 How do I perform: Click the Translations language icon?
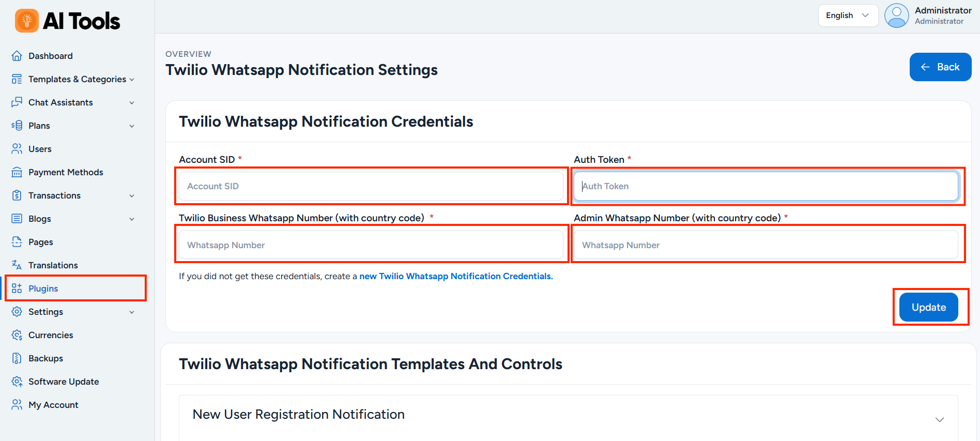pos(17,265)
